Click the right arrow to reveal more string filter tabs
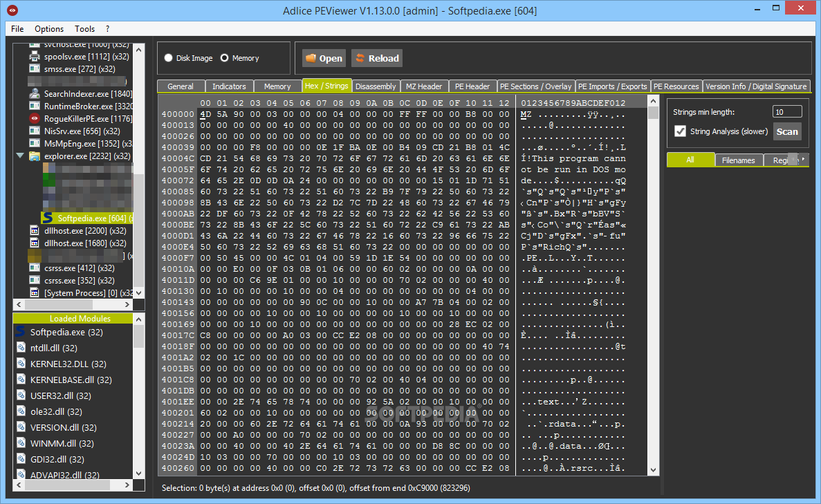 tap(803, 159)
